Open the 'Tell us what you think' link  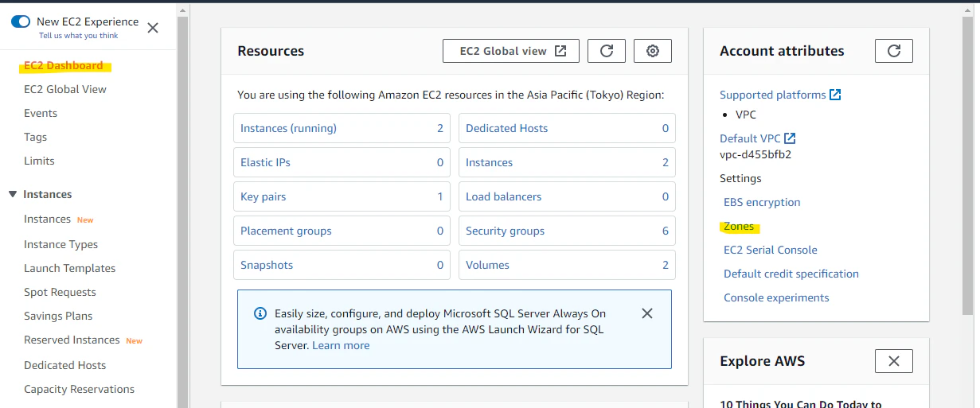78,36
